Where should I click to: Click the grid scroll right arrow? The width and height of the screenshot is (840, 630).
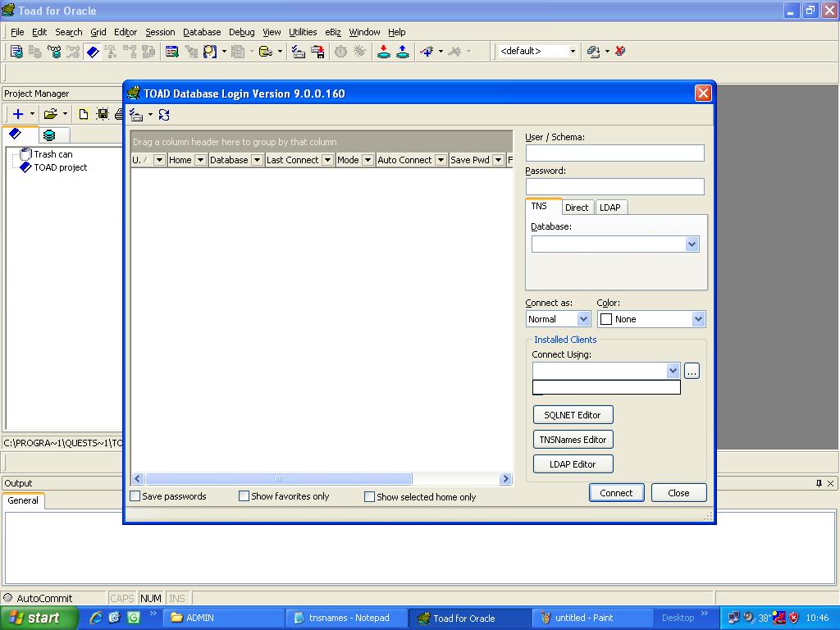tap(505, 478)
